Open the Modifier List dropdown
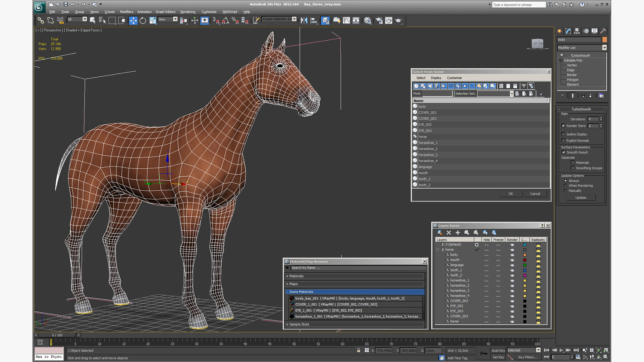The image size is (644, 362). point(604,48)
